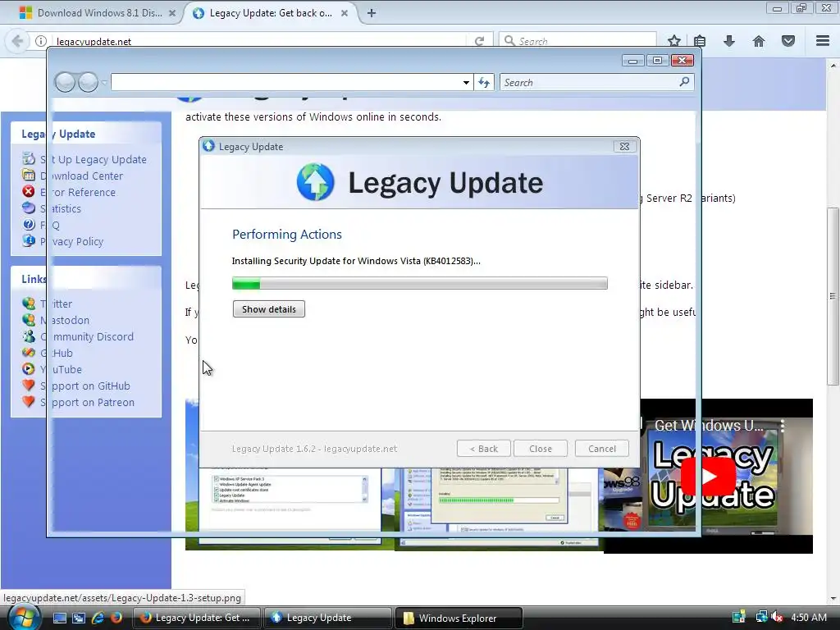
Task: Go to Firefox home page
Action: 759,41
